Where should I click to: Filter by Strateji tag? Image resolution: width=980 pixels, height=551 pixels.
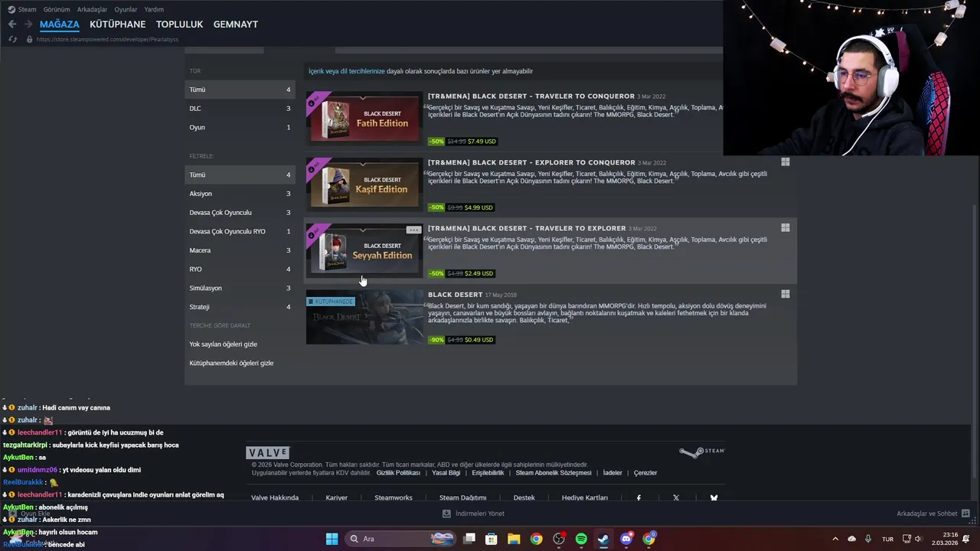click(x=240, y=307)
